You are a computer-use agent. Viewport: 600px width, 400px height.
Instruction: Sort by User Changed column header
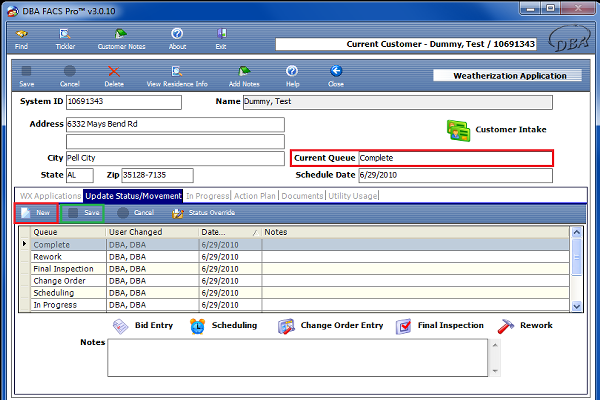152,232
